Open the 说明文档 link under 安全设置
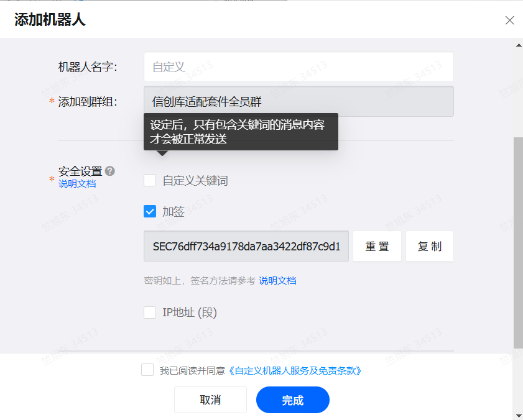 coord(77,184)
